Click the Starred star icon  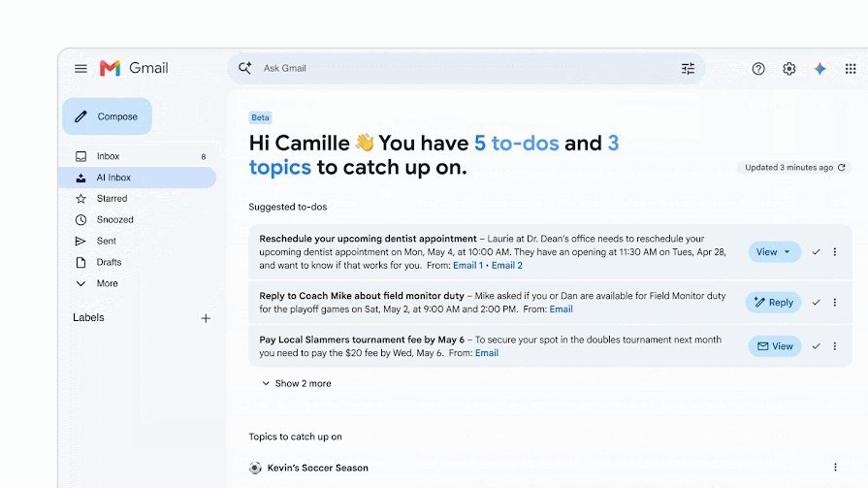[80, 198]
